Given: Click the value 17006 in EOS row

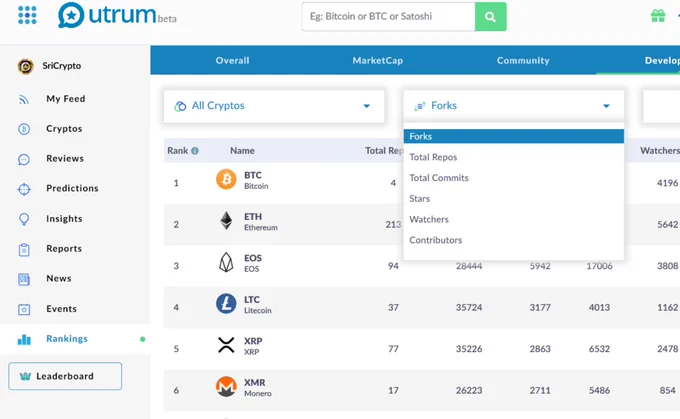Looking at the screenshot, I should pyautogui.click(x=599, y=266).
